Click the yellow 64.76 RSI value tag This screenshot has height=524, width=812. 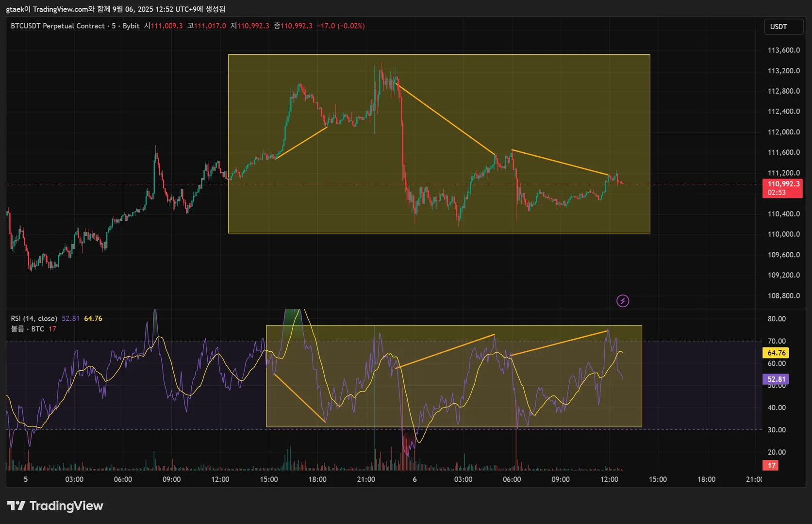(776, 353)
